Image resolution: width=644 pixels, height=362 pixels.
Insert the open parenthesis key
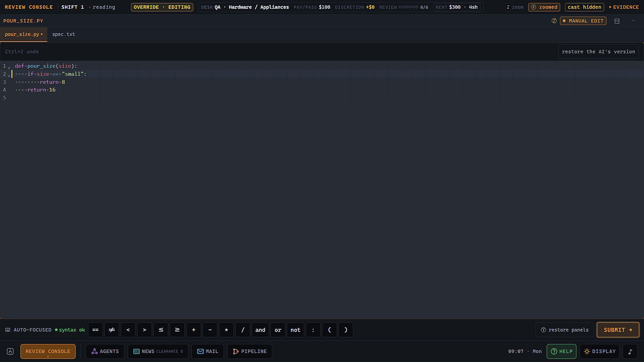point(329,330)
